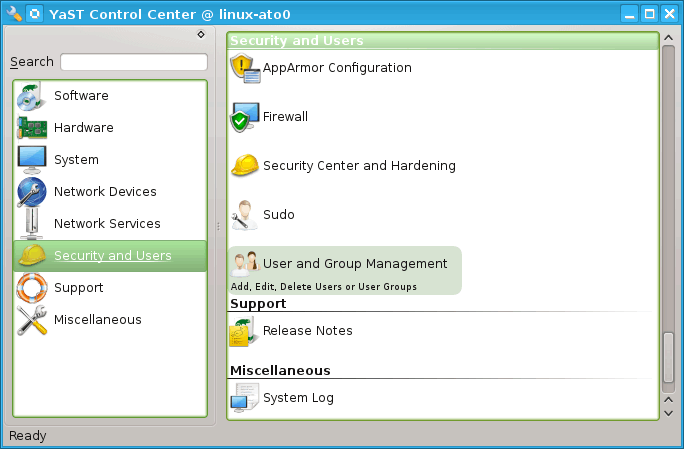Click the YaST wrench title bar icon
This screenshot has width=684, height=449.
click(14, 14)
